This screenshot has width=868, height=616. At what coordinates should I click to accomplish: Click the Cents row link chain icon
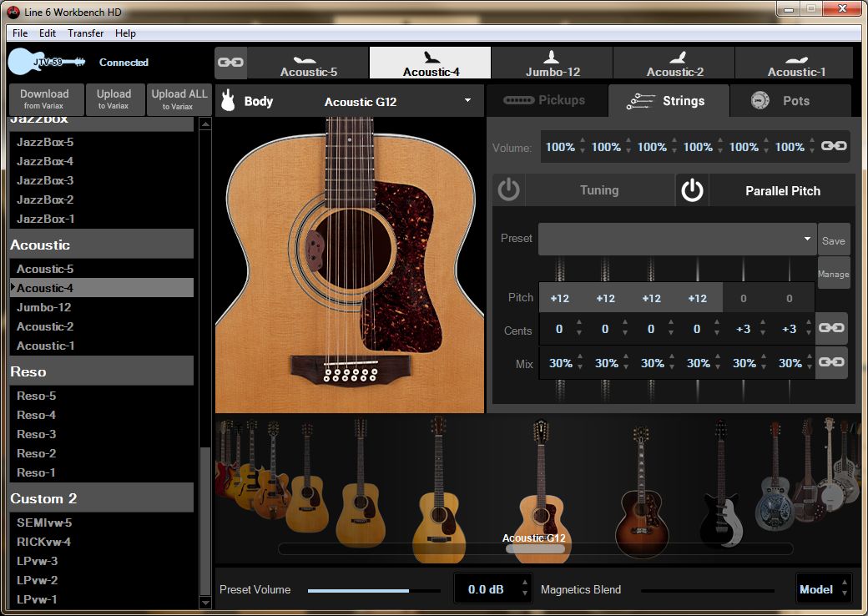pos(831,328)
